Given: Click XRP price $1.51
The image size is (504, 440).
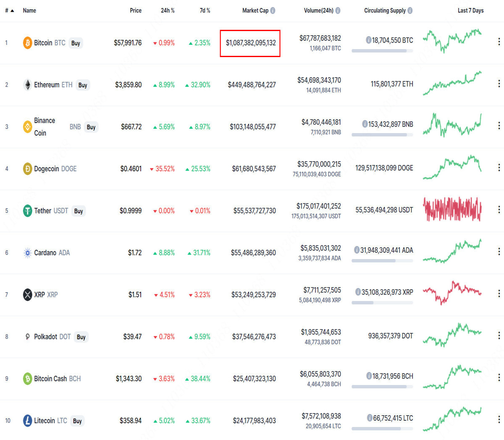Looking at the screenshot, I should [x=135, y=295].
